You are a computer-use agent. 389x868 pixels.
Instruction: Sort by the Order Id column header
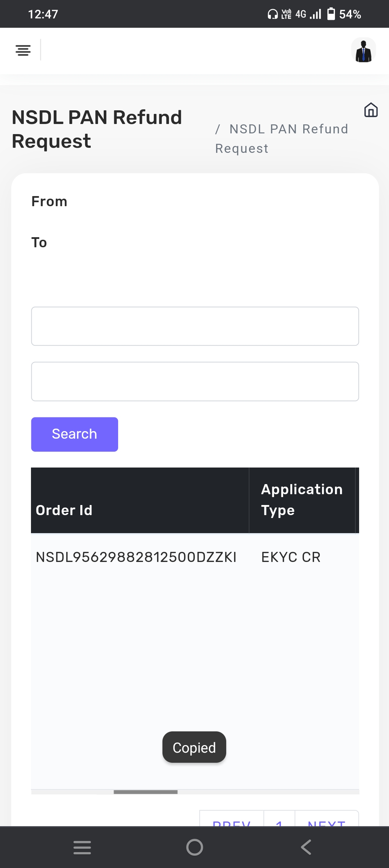[x=64, y=510]
